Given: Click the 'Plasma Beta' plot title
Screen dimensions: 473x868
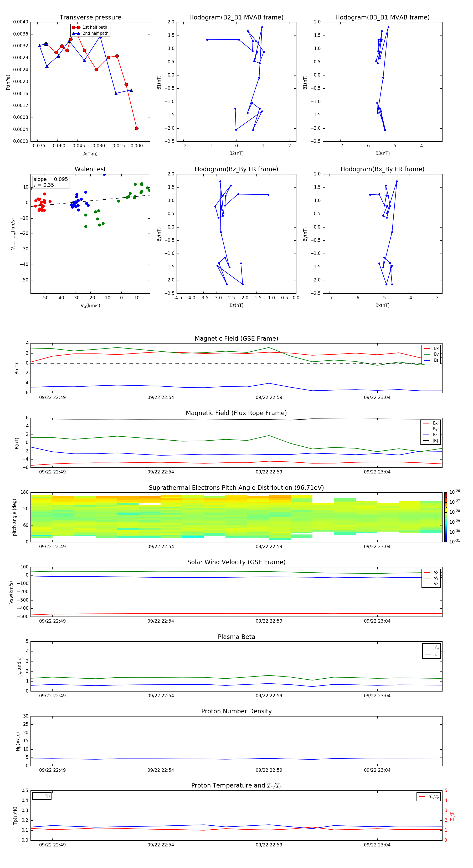Looking at the screenshot, I should (236, 637).
